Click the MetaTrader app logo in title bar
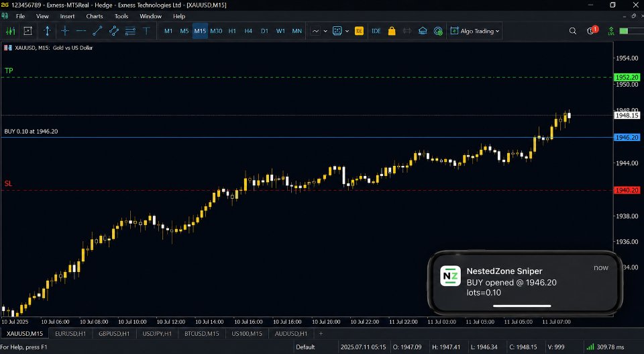644x354 pixels. point(5,5)
